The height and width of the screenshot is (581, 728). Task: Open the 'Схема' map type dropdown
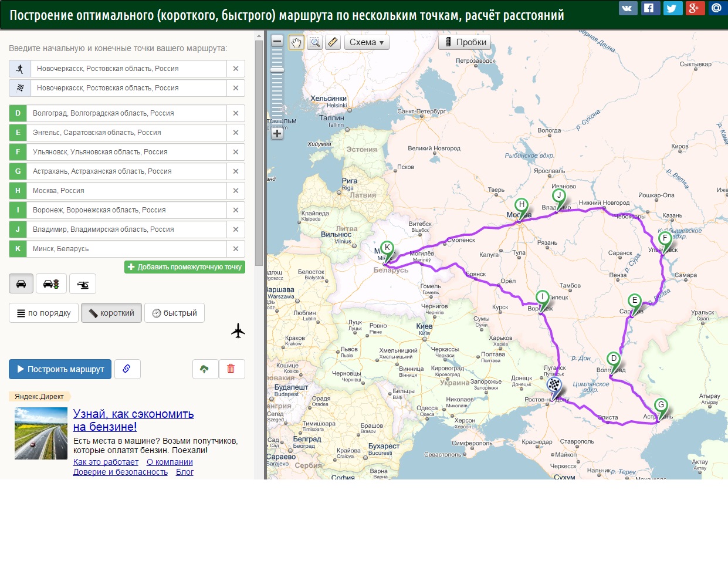click(366, 42)
